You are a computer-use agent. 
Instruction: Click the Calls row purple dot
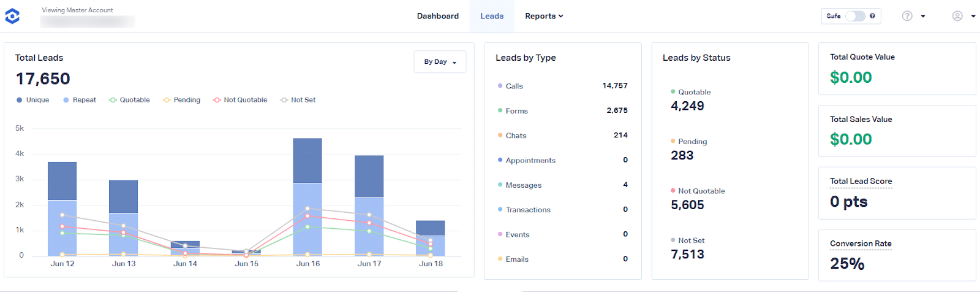point(500,86)
